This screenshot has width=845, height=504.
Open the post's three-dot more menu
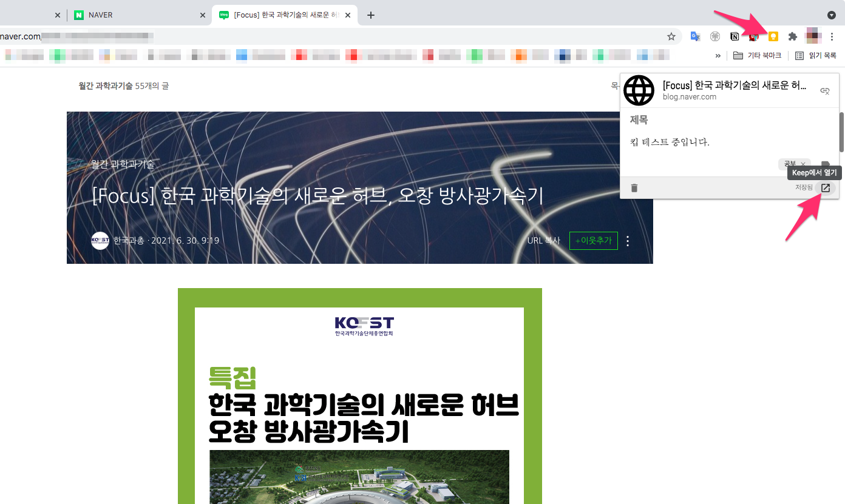(x=628, y=241)
